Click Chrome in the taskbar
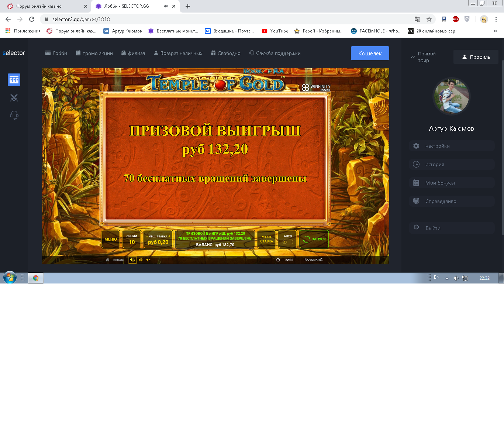 [x=36, y=278]
